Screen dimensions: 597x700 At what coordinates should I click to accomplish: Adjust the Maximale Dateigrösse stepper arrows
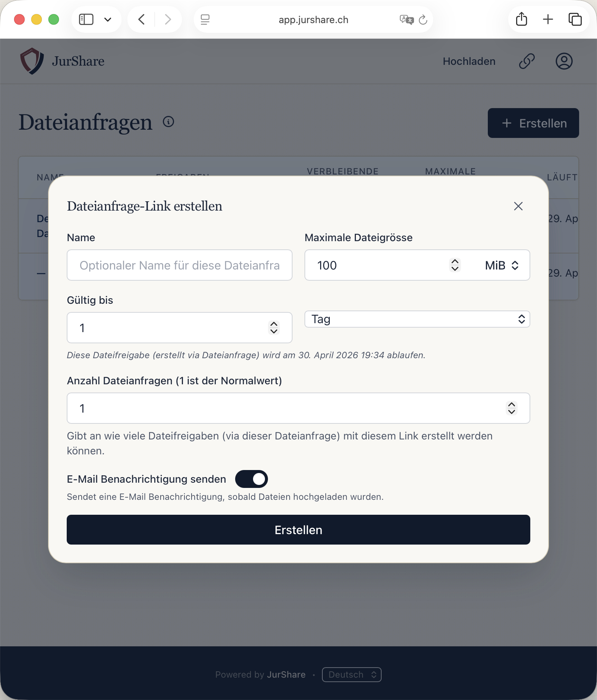[455, 265]
